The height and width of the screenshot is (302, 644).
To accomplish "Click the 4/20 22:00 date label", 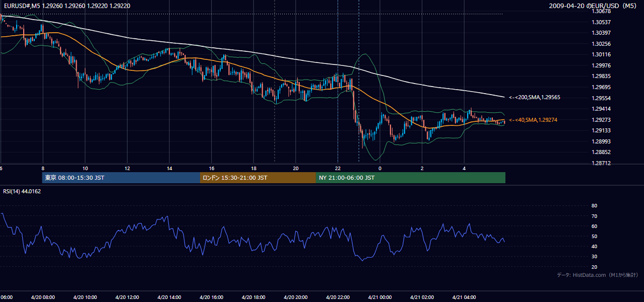I will pyautogui.click(x=338, y=297).
